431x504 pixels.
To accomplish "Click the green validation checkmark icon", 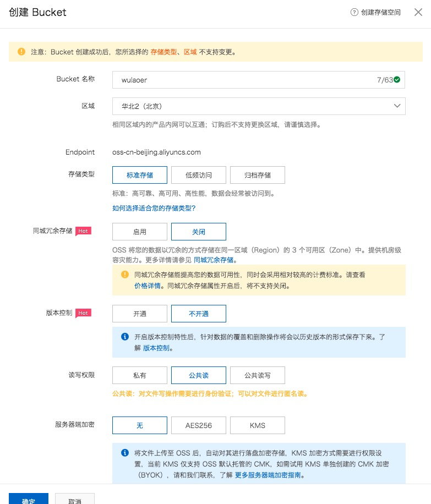I will click(x=397, y=80).
